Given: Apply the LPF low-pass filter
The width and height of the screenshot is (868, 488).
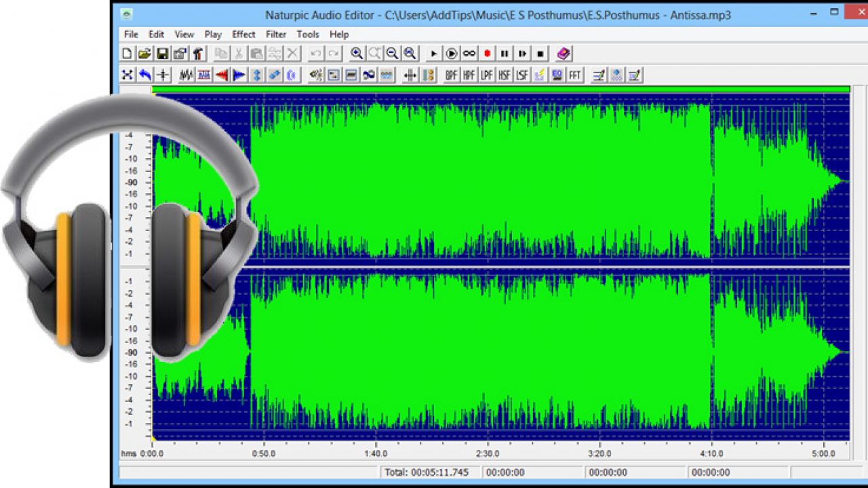Looking at the screenshot, I should click(487, 75).
